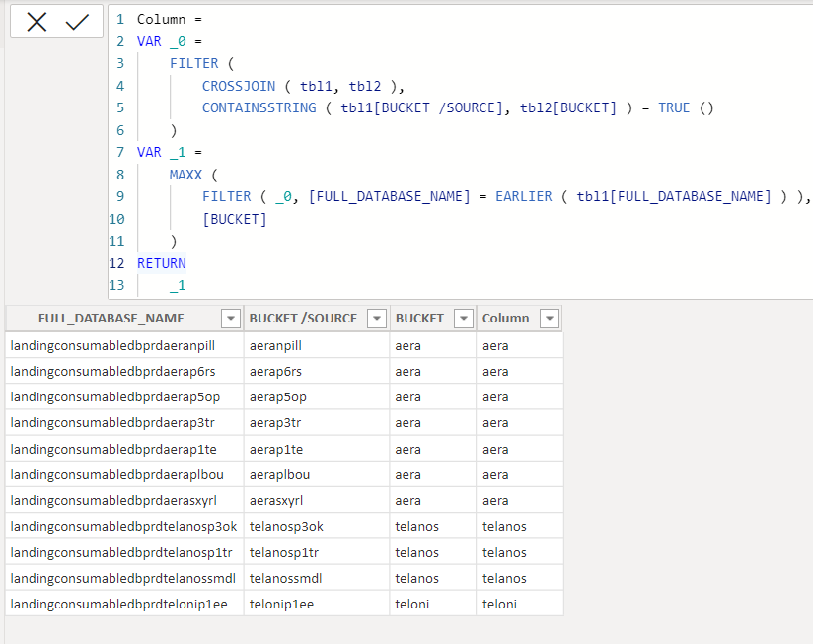Click line number 13 in formula editor

point(116,285)
